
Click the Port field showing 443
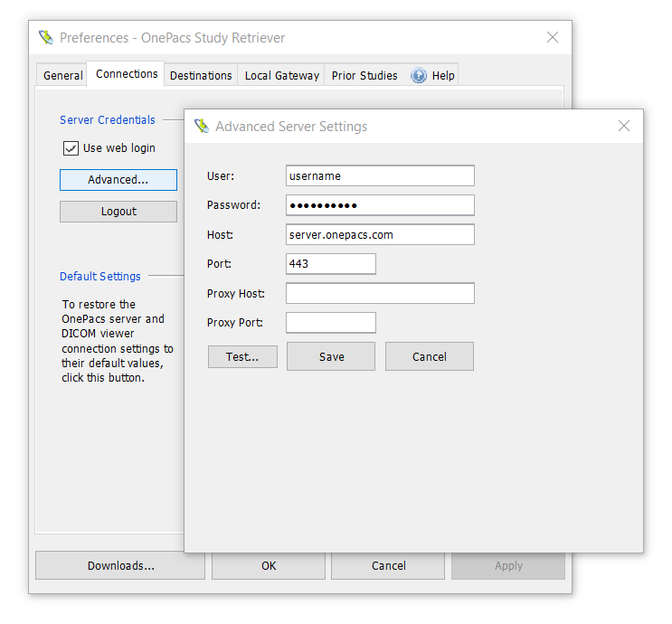[x=331, y=263]
